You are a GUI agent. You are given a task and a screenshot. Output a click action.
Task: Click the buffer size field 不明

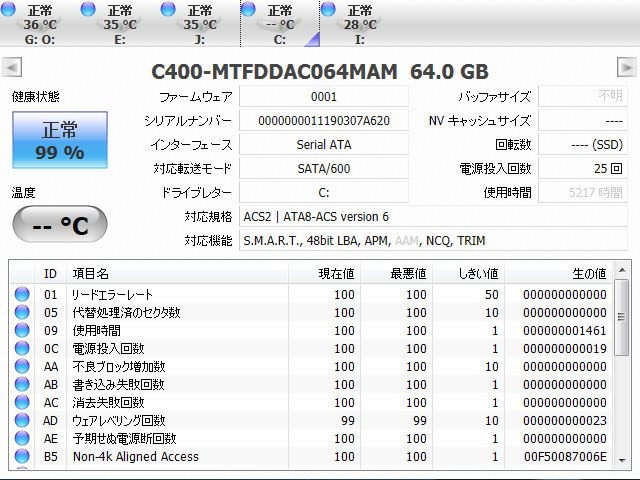[583, 97]
